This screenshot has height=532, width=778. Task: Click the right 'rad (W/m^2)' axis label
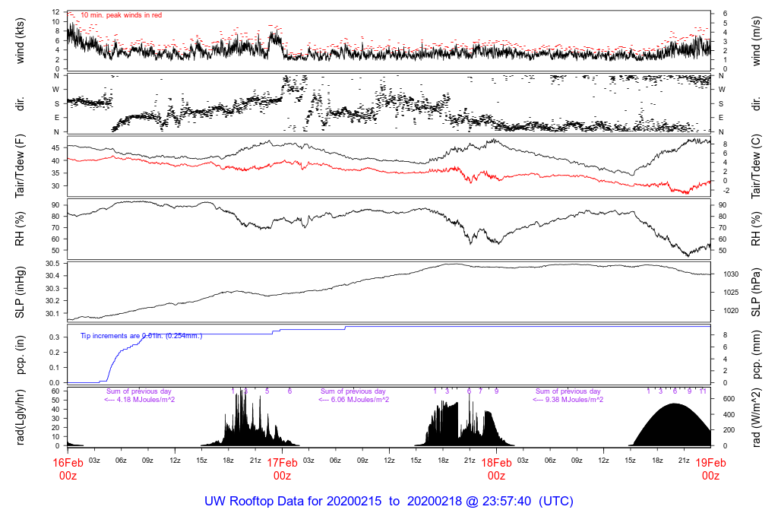[x=756, y=417]
